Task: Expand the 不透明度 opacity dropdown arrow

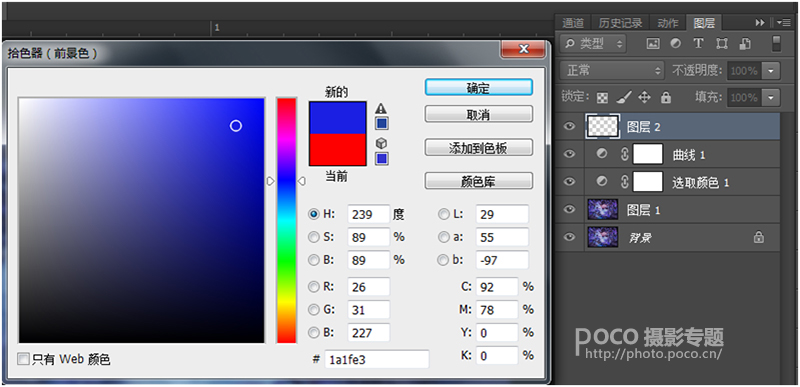Action: point(770,71)
